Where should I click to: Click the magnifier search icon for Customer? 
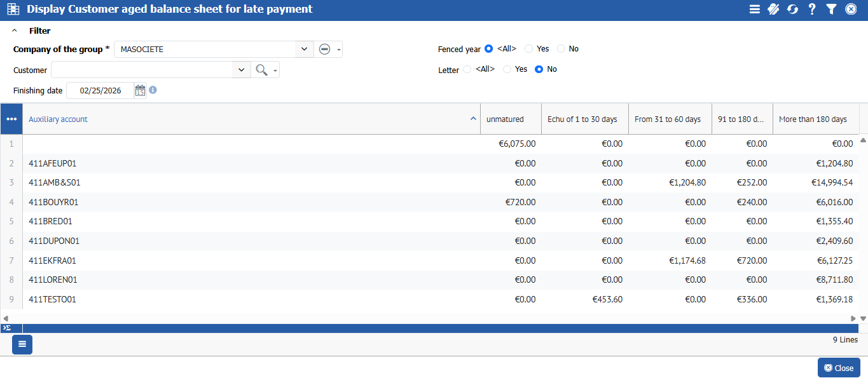[x=261, y=70]
